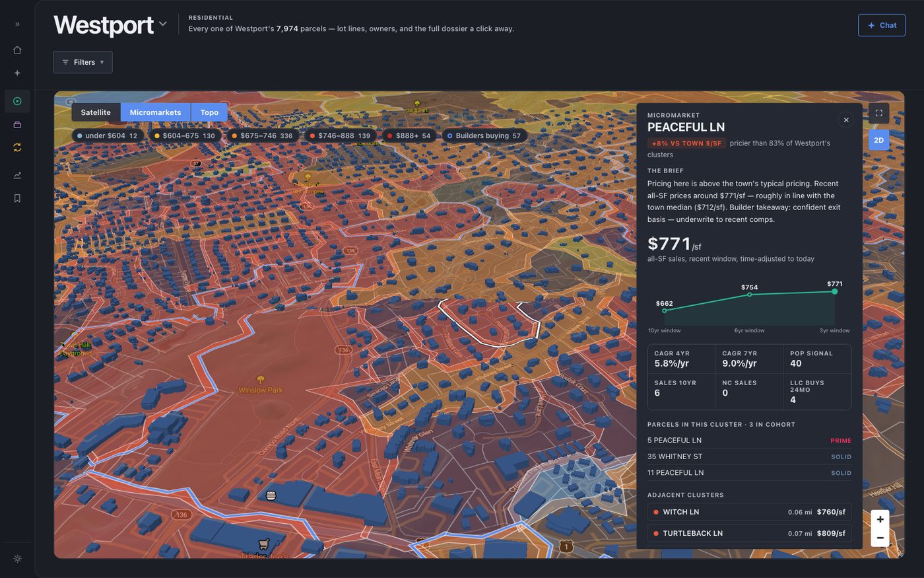The image size is (924, 578).
Task: Click the +8% VS TOWN $/SF badge
Action: point(686,143)
